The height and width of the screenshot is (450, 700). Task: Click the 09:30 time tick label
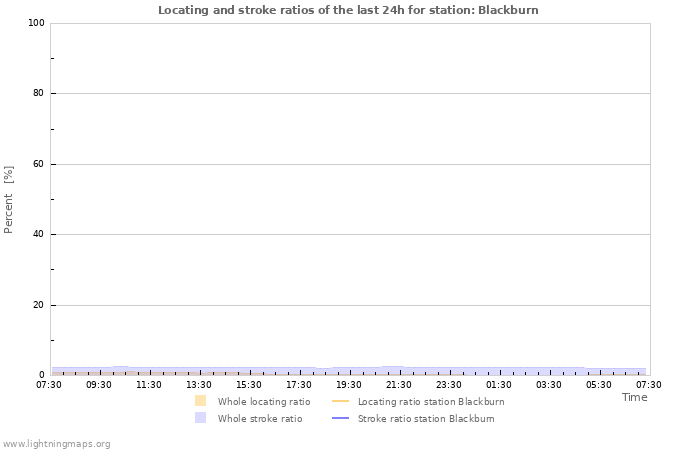(99, 384)
